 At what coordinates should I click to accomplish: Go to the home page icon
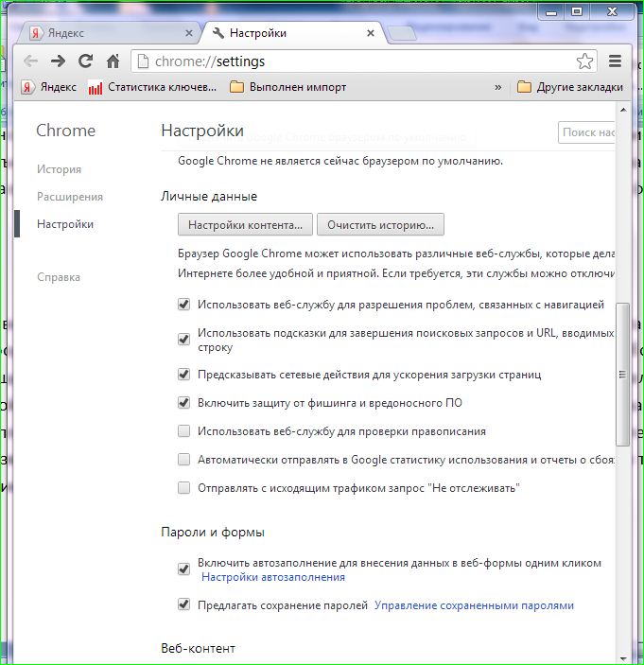tap(113, 61)
